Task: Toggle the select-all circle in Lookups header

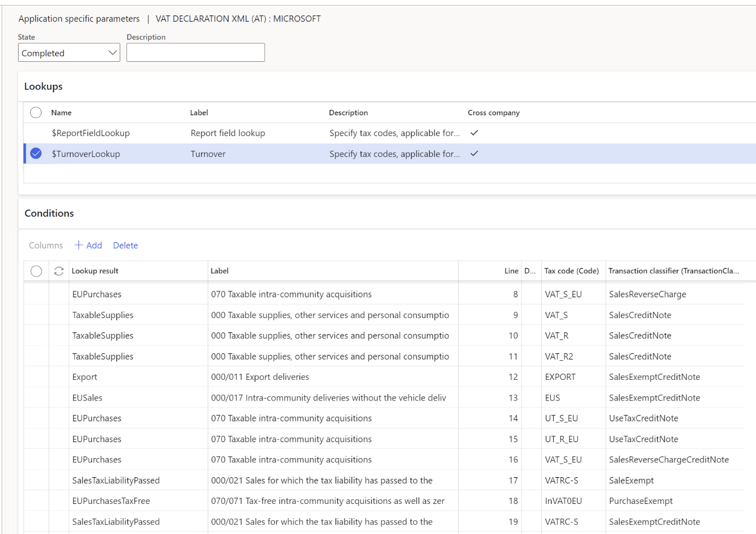Action: tap(36, 113)
